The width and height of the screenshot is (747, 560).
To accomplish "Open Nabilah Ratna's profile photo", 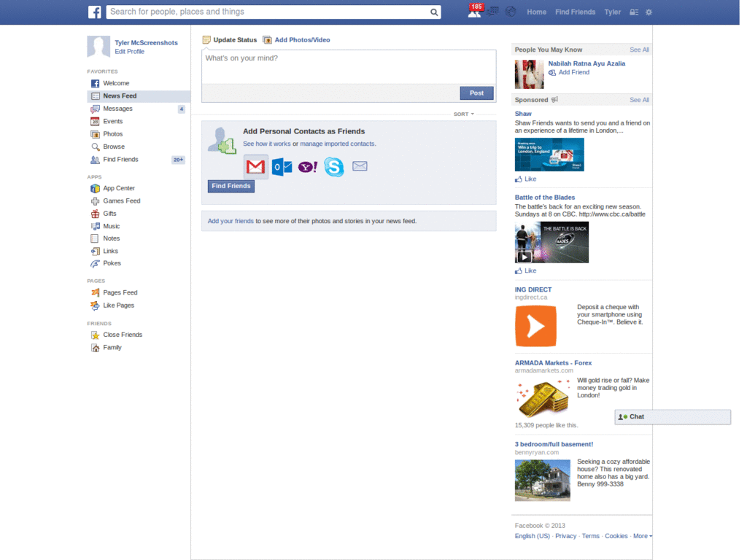I will [x=529, y=74].
